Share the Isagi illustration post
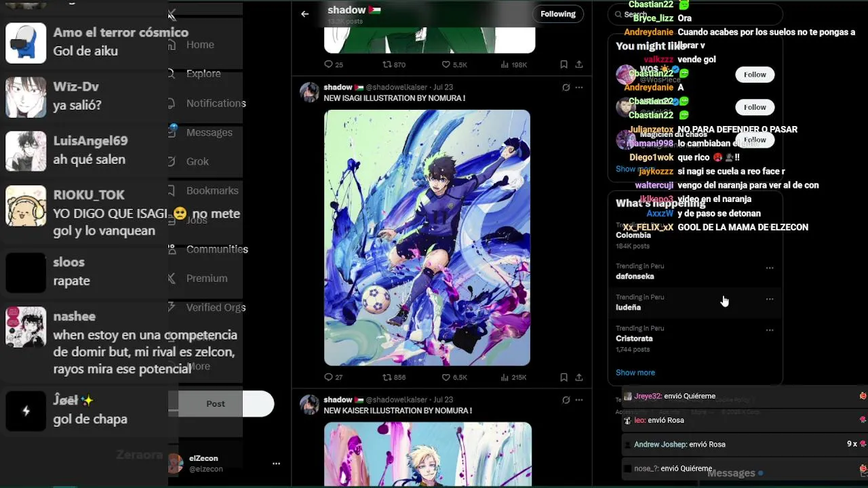868x488 pixels. pyautogui.click(x=579, y=377)
